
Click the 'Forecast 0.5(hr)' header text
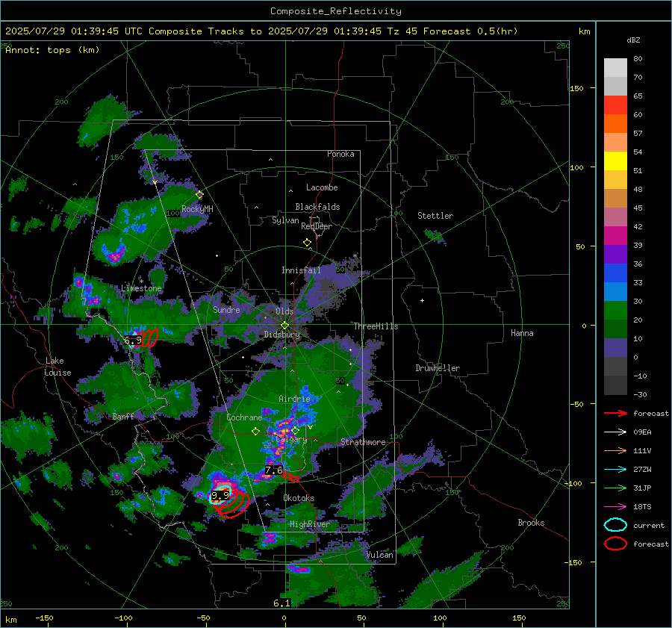tap(470, 31)
